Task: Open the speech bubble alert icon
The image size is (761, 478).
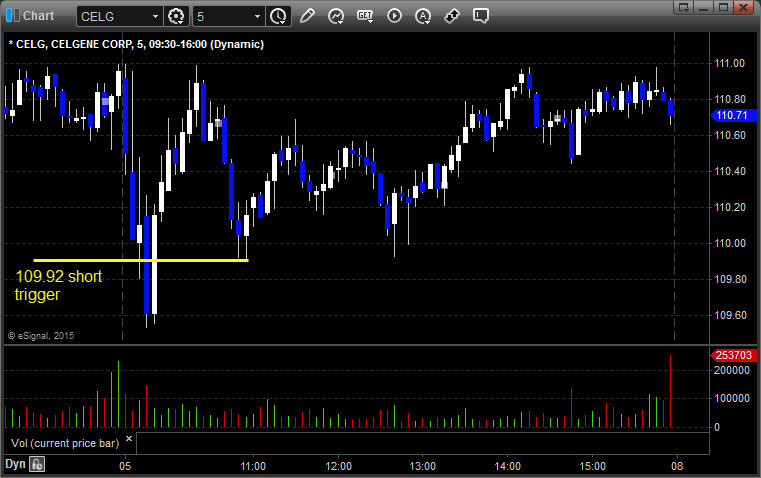Action: click(x=480, y=16)
